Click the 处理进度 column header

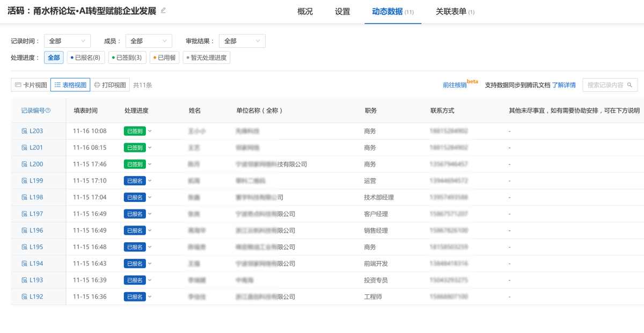pos(136,111)
